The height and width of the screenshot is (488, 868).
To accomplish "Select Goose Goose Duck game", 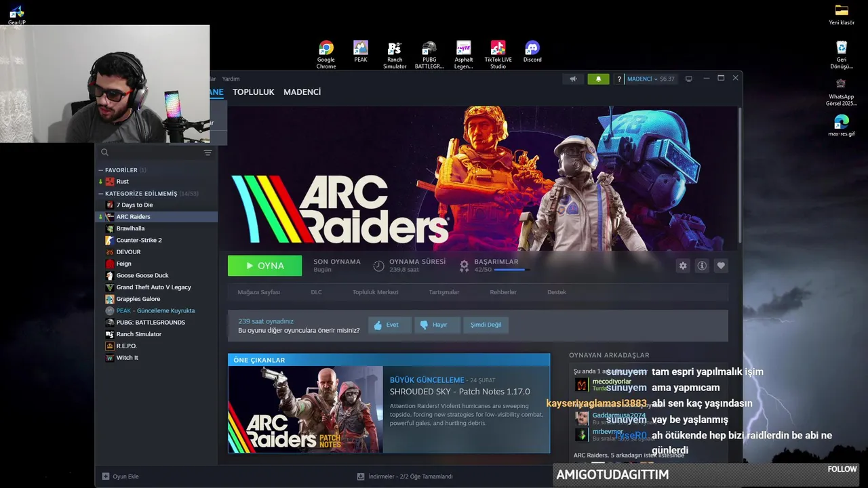I will (x=157, y=275).
